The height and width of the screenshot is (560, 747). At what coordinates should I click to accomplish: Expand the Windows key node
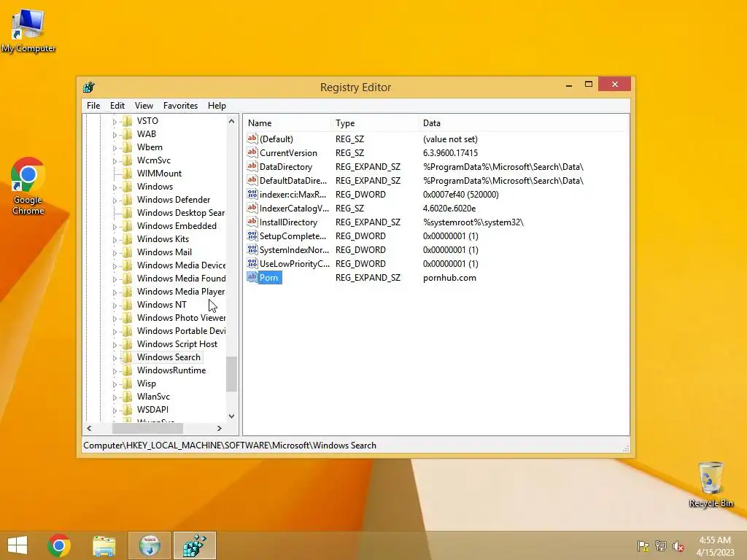pos(115,187)
